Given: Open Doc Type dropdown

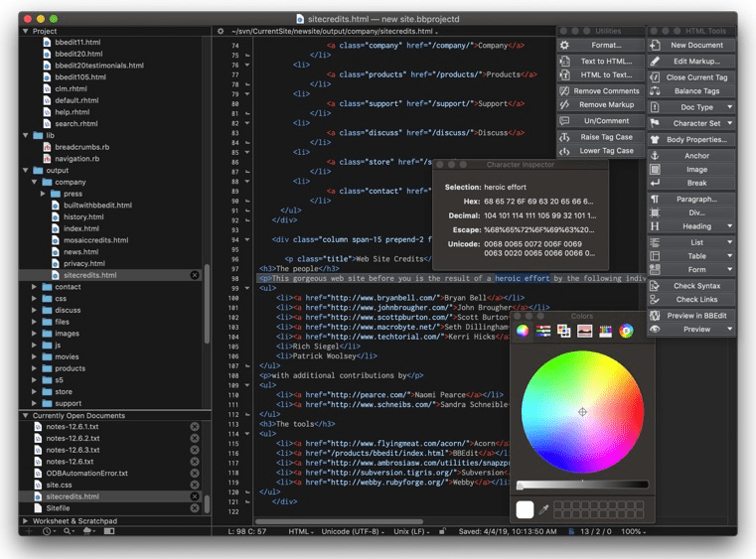Looking at the screenshot, I should tap(691, 107).
